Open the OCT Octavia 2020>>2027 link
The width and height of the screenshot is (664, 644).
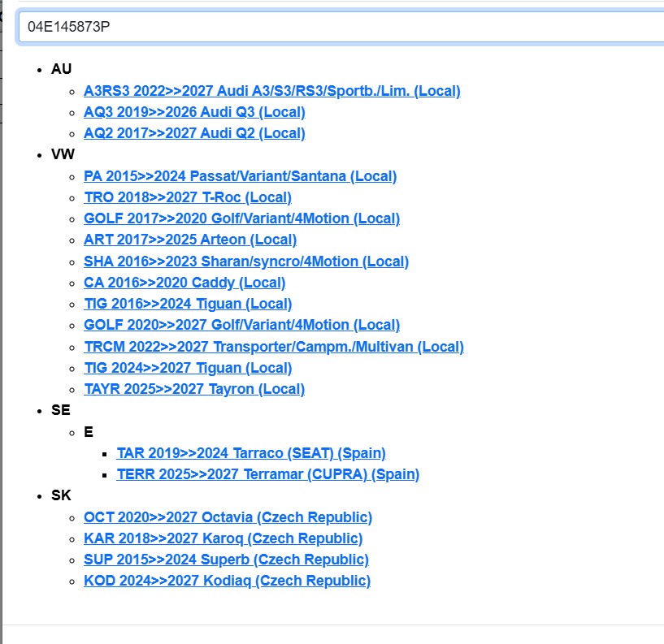[228, 517]
